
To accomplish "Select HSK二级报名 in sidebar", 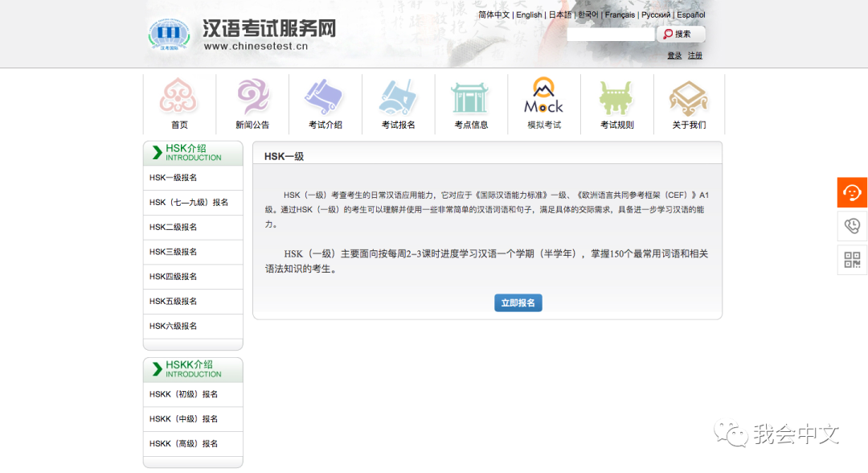I will click(x=193, y=227).
